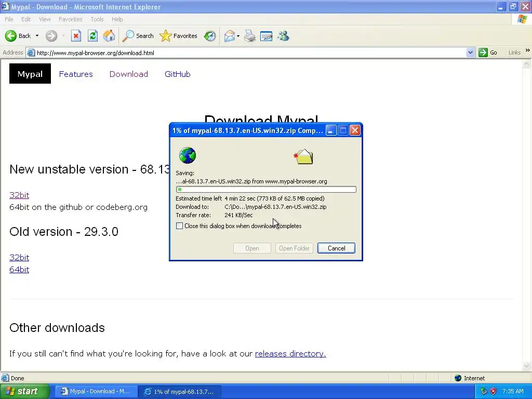Open the View menu
532x399 pixels.
45,19
